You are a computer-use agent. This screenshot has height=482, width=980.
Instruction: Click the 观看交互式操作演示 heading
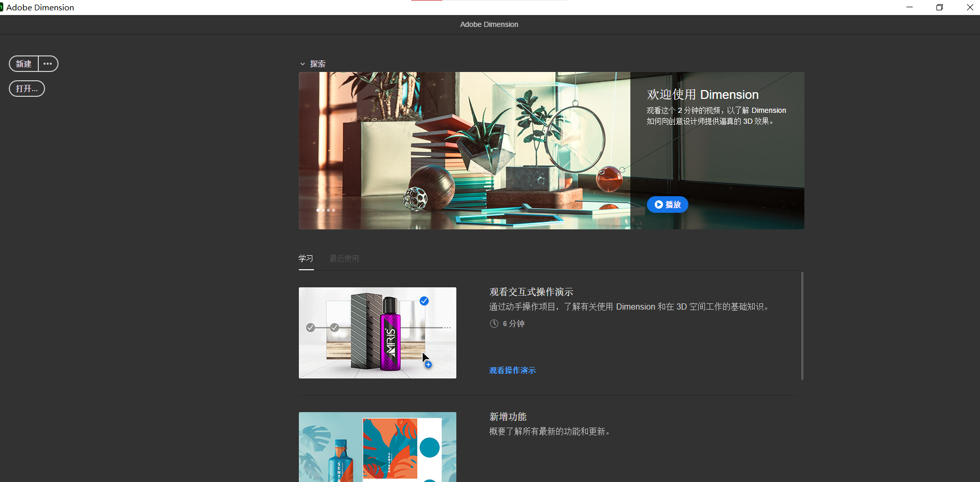tap(531, 292)
